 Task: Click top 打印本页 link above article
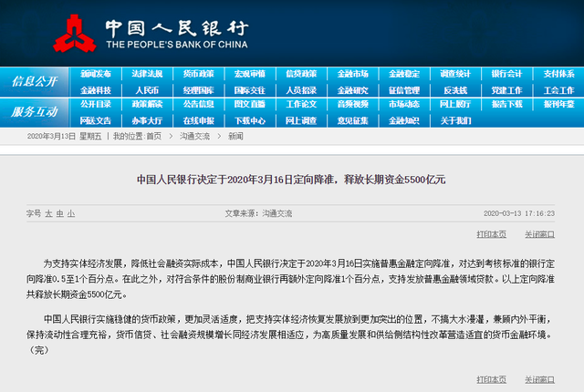click(491, 233)
